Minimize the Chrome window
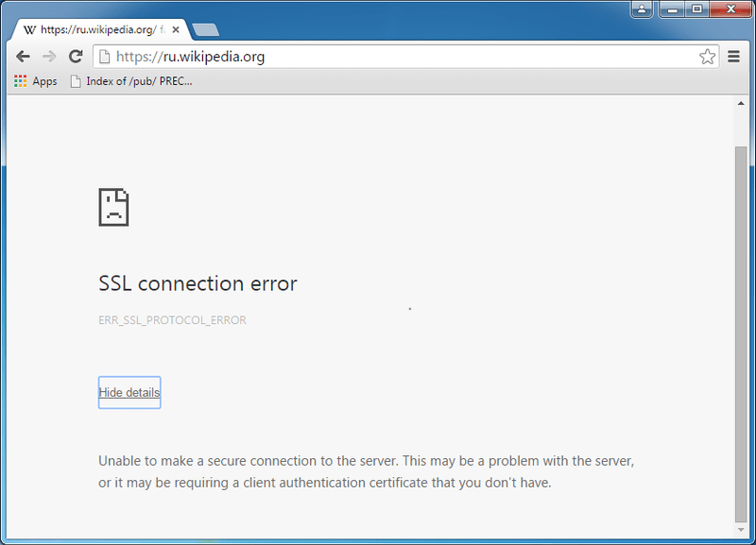756x545 pixels. coord(672,9)
